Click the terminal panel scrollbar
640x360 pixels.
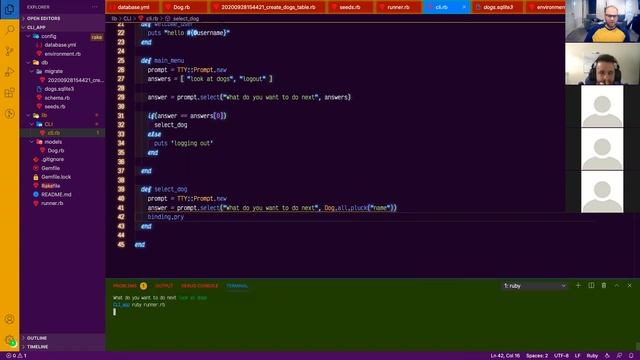click(638, 347)
